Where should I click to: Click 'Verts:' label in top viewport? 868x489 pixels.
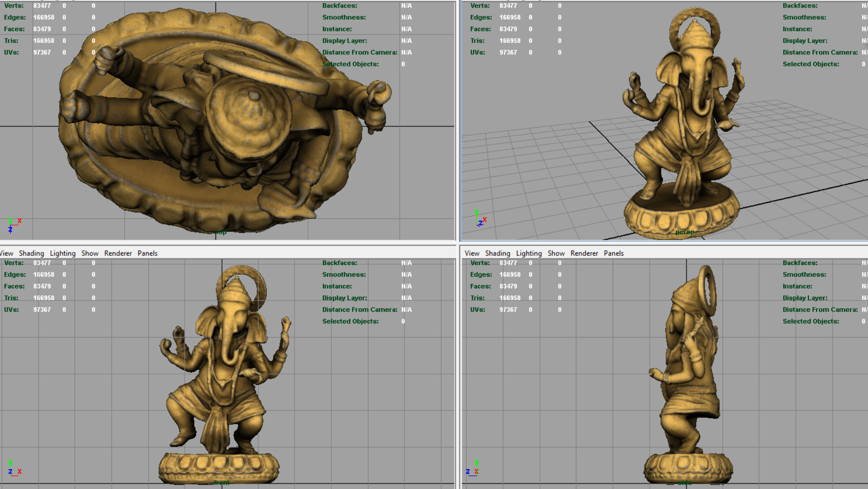14,6
